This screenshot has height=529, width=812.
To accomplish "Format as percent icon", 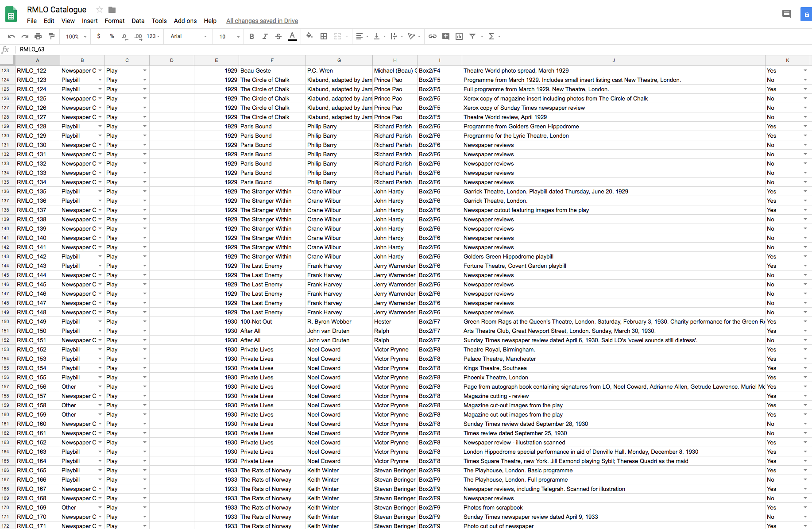I will click(x=112, y=36).
